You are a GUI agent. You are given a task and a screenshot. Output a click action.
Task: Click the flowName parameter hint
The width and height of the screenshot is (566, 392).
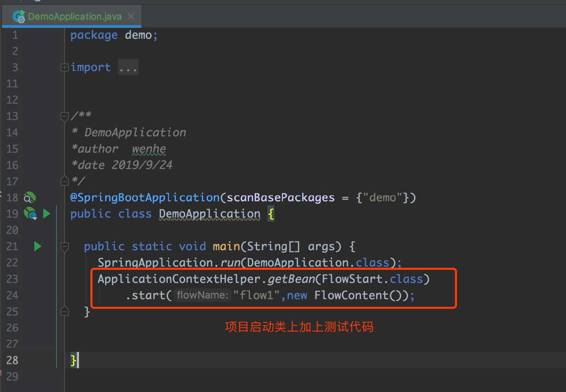click(203, 295)
